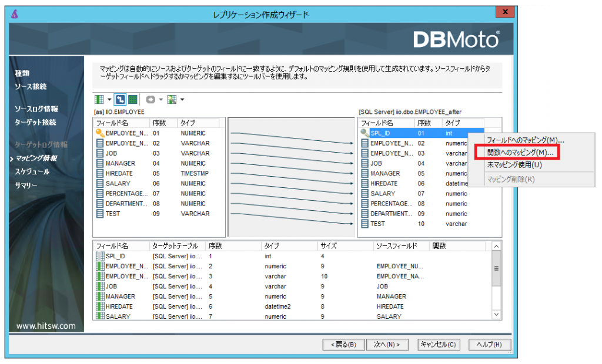602x364 pixels.
Task: Select the highlighted mapping arrows toolbar icon
Action: [119, 99]
